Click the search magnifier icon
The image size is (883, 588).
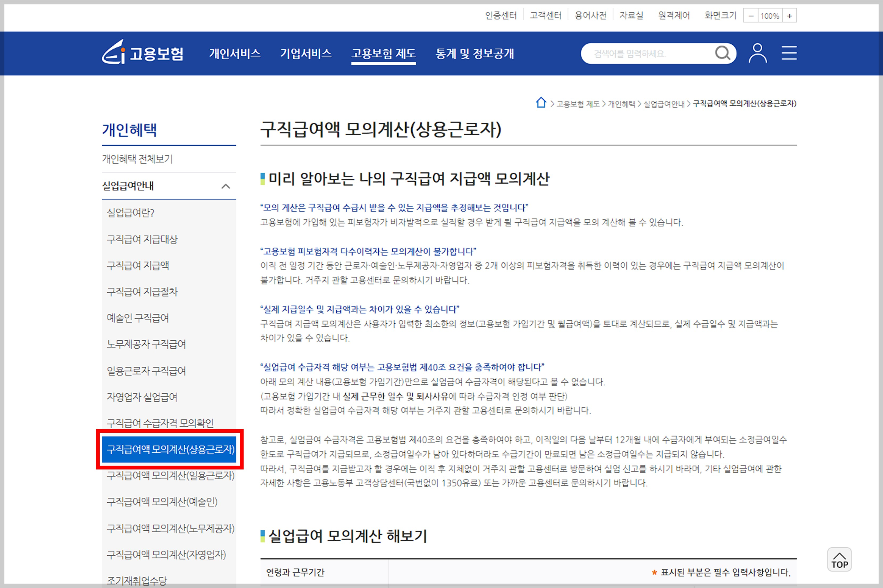coord(722,53)
